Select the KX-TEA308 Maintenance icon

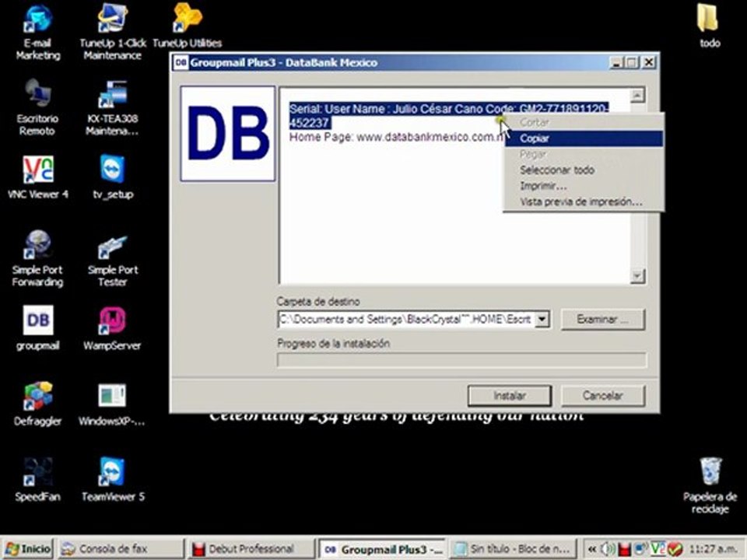[112, 107]
